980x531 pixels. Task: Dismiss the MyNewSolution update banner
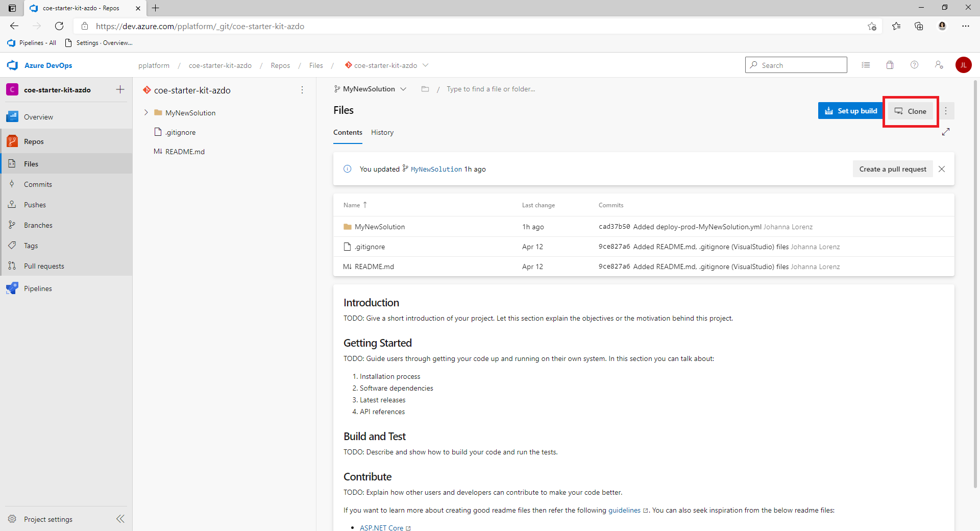coord(942,168)
